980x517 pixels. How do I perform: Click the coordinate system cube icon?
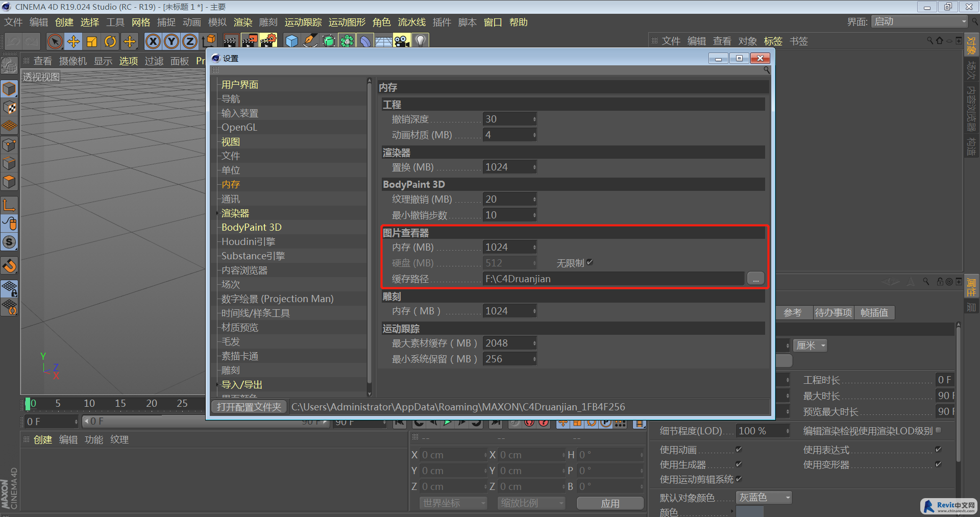coord(209,41)
